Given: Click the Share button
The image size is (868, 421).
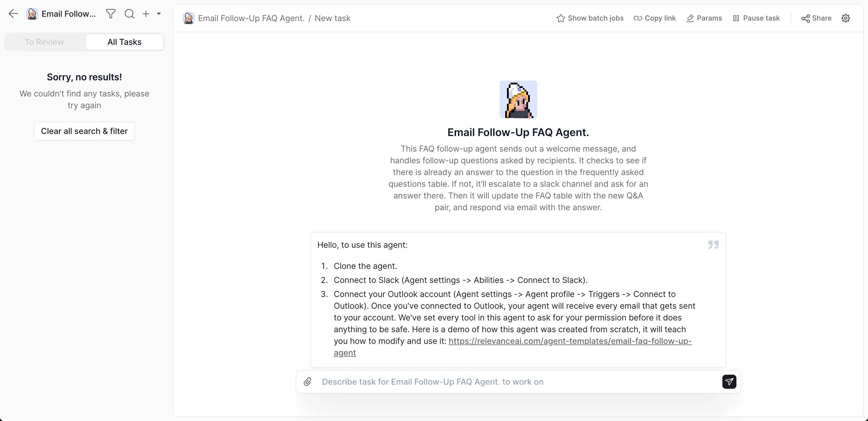Looking at the screenshot, I should pyautogui.click(x=816, y=18).
